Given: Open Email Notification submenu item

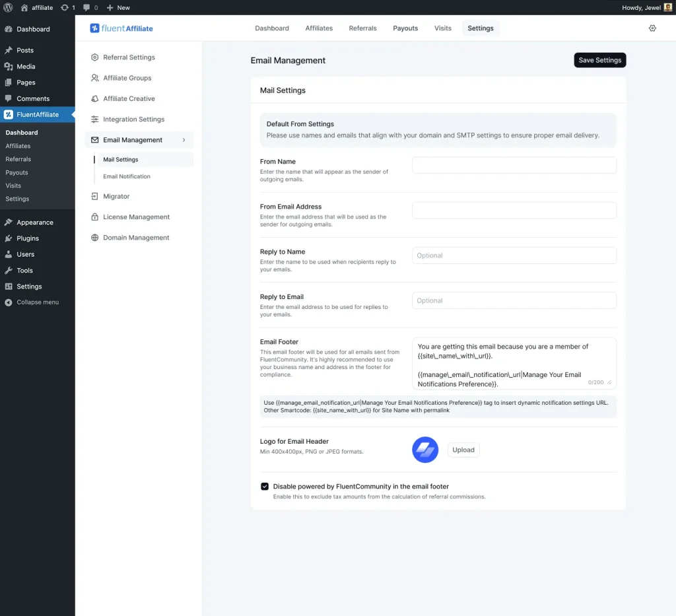Looking at the screenshot, I should (x=127, y=176).
